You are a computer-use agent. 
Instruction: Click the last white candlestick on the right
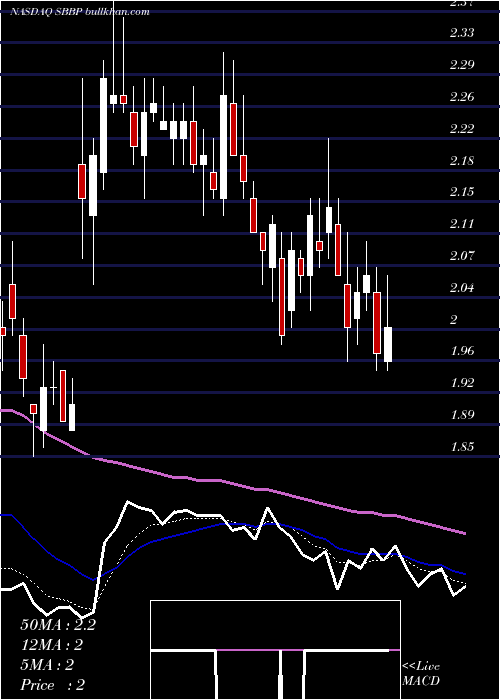pos(388,344)
